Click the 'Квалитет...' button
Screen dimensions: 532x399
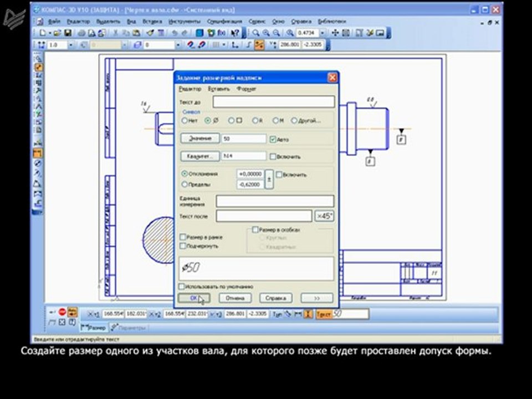point(200,156)
